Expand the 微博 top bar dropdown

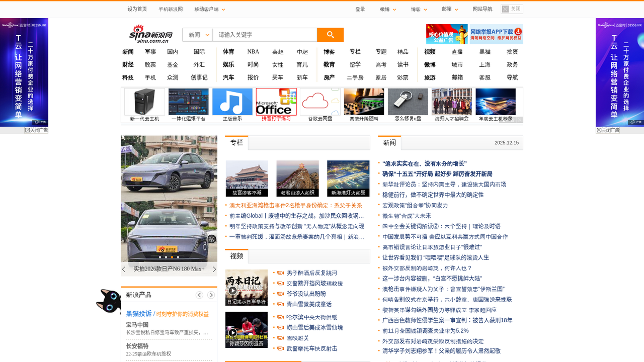(x=388, y=10)
